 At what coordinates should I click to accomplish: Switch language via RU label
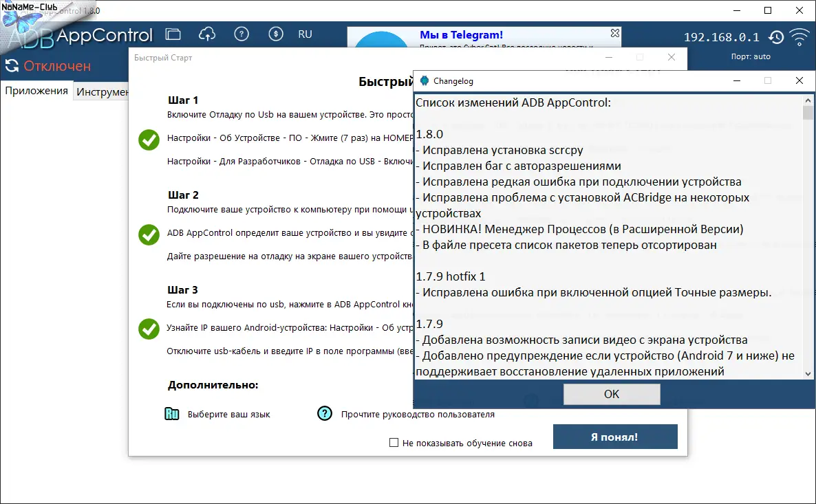tap(305, 34)
